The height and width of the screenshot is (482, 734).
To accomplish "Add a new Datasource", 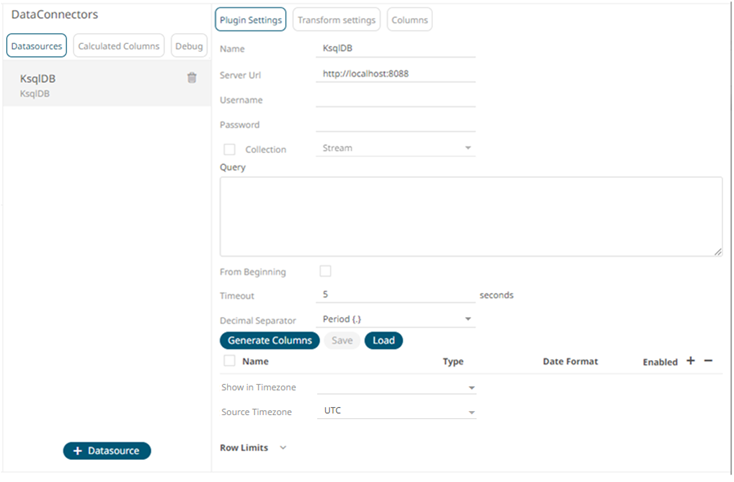I will click(x=107, y=451).
